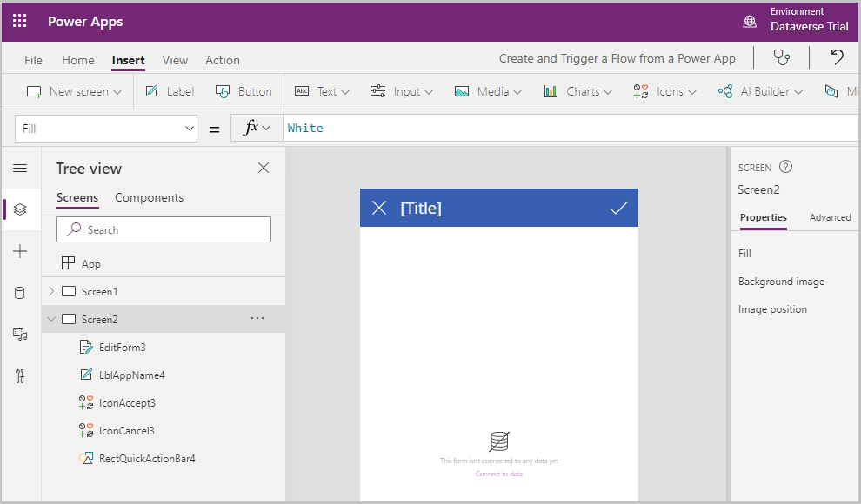This screenshot has width=861, height=504.
Task: Select the Tree view layers icon
Action: [20, 209]
